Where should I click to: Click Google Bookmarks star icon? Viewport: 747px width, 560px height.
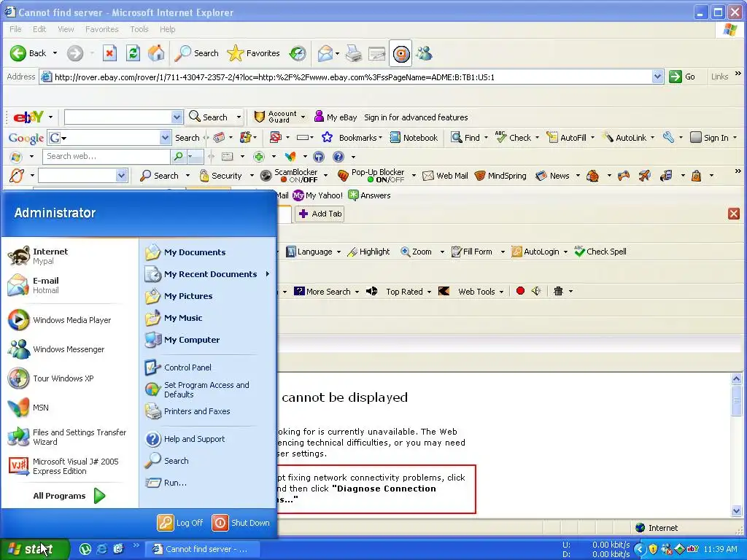(327, 138)
